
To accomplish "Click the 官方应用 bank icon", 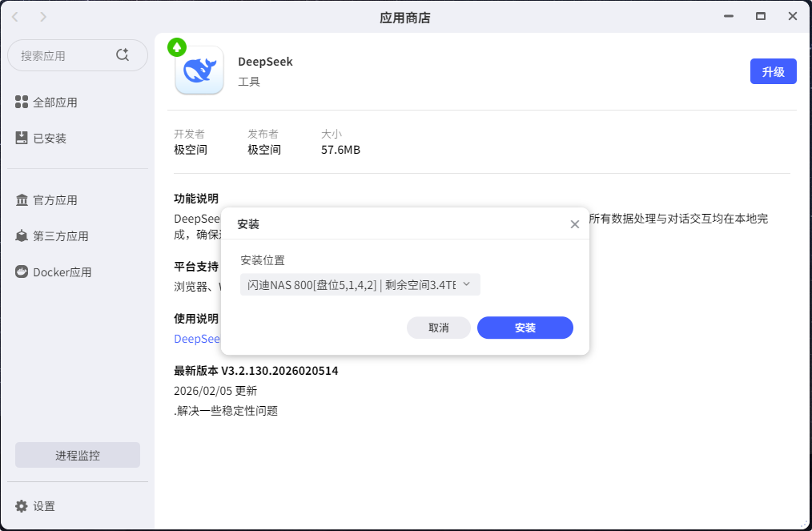I will click(22, 200).
